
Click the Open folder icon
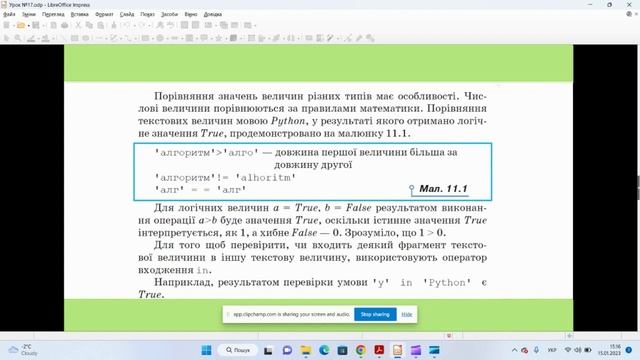[20, 25]
